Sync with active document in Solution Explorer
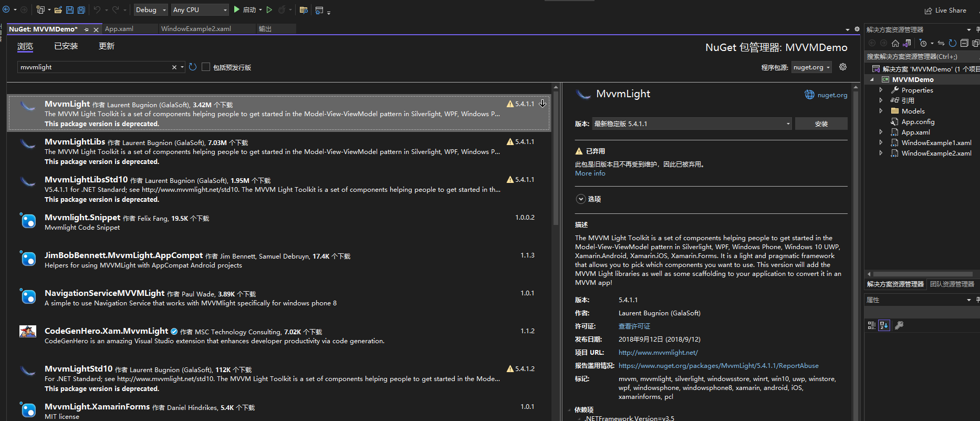The width and height of the screenshot is (980, 421). (941, 43)
